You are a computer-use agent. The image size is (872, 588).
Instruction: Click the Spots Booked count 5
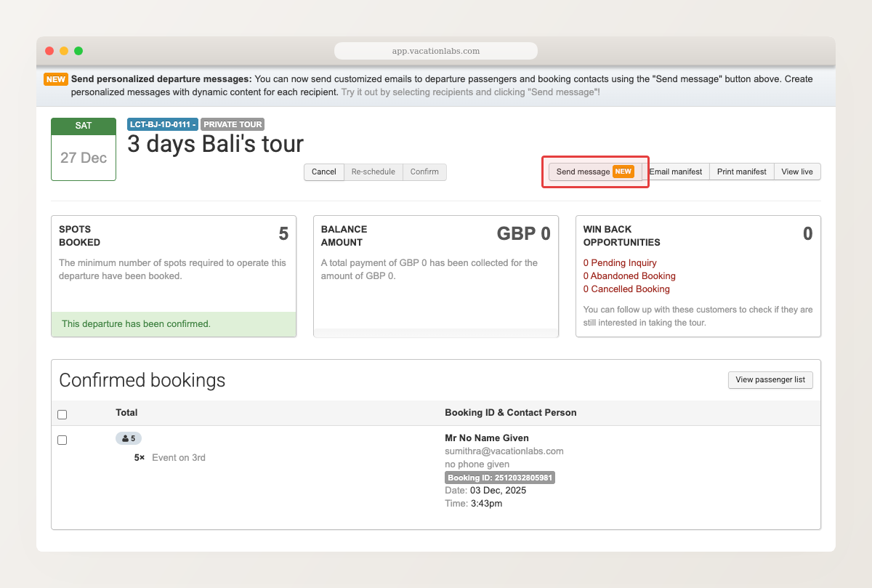283,233
